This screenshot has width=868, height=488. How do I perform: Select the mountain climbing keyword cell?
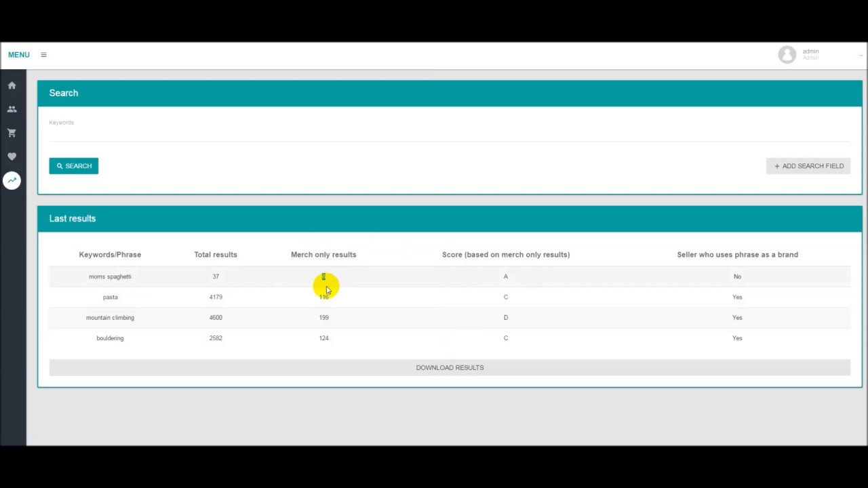(x=110, y=317)
